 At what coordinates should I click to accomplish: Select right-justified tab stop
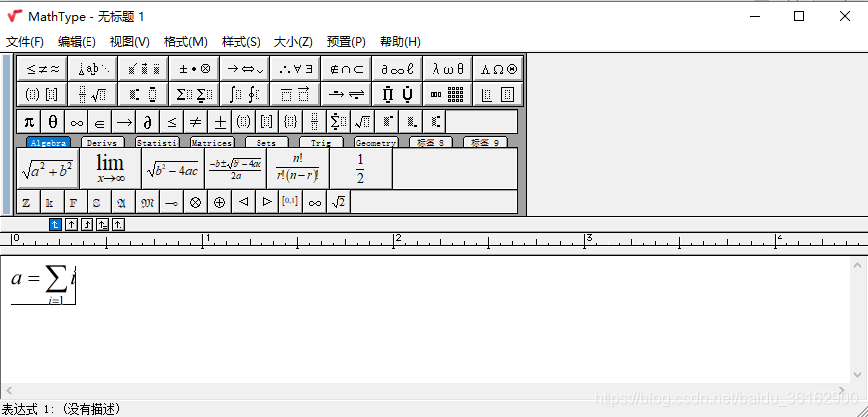coord(87,224)
